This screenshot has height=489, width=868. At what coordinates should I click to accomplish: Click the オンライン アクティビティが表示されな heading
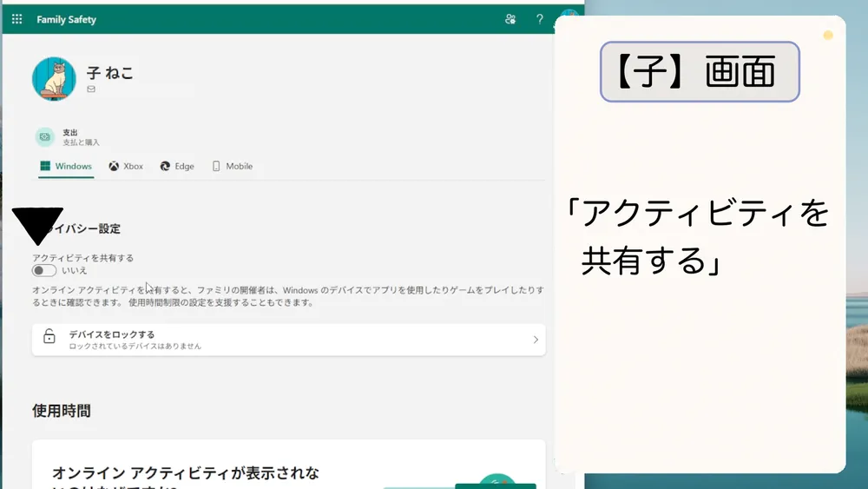tap(186, 473)
